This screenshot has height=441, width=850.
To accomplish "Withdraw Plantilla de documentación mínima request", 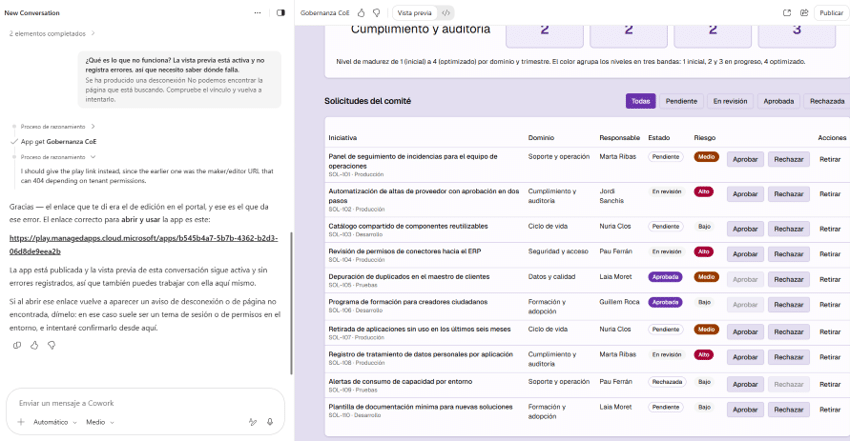I will [830, 410].
